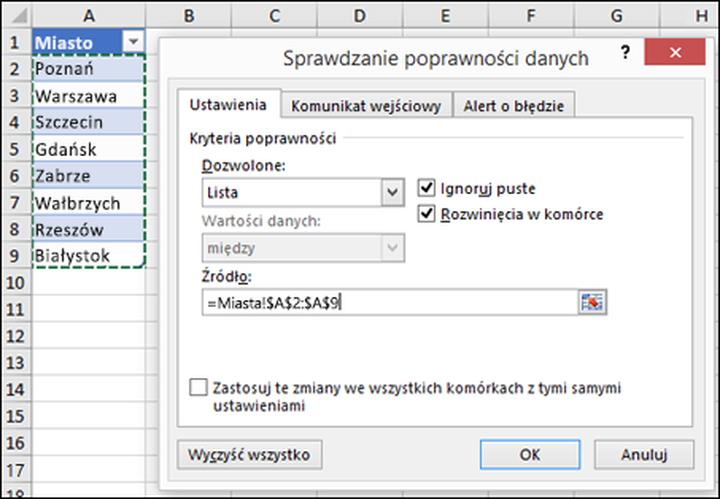720x499 pixels.
Task: Toggle the Rozwinięcia w komórce checkbox
Action: pos(426,213)
